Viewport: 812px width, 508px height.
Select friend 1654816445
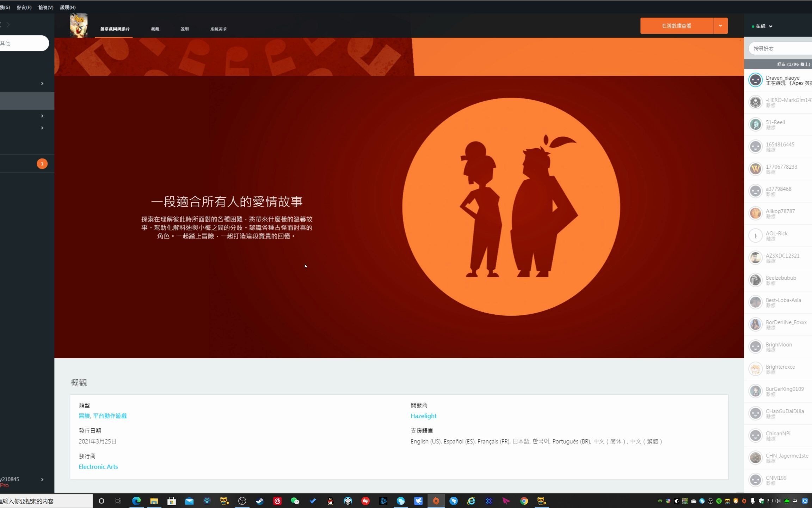(x=778, y=147)
